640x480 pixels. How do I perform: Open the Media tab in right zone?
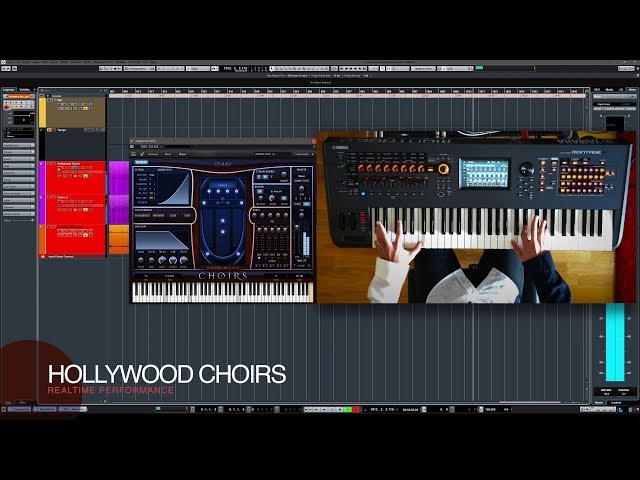pyautogui.click(x=609, y=89)
